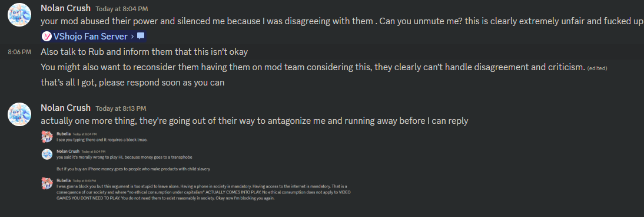
Task: Click Rubella's first avatar in the attached screenshot
Action: click(x=47, y=137)
